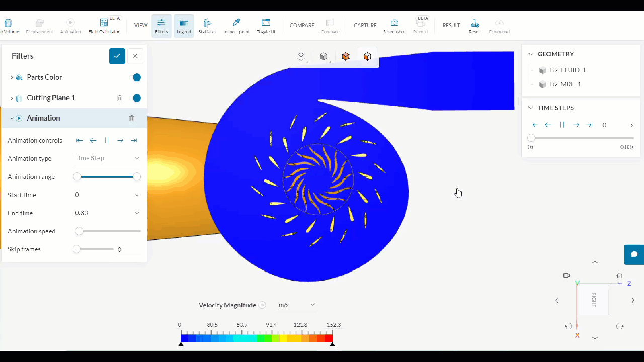Image resolution: width=644 pixels, height=362 pixels.
Task: Open the Animation type dropdown
Action: [107, 158]
